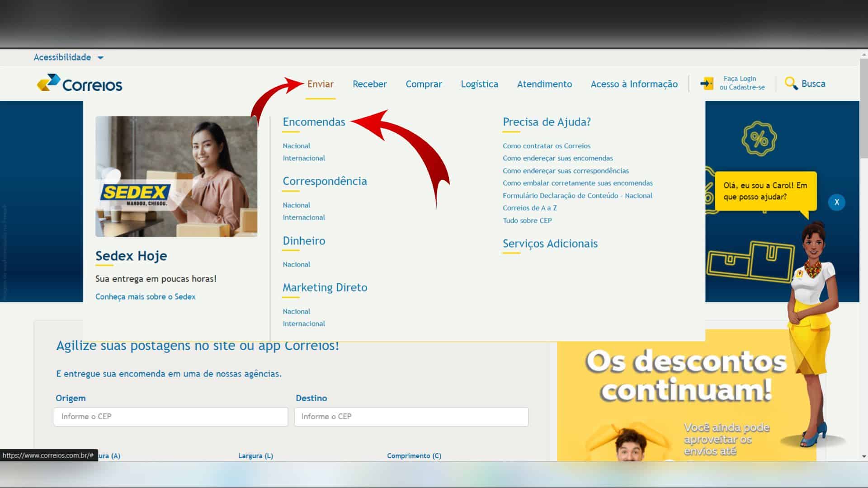Focus the Destino CEP input field
The height and width of the screenshot is (488, 868).
(411, 417)
